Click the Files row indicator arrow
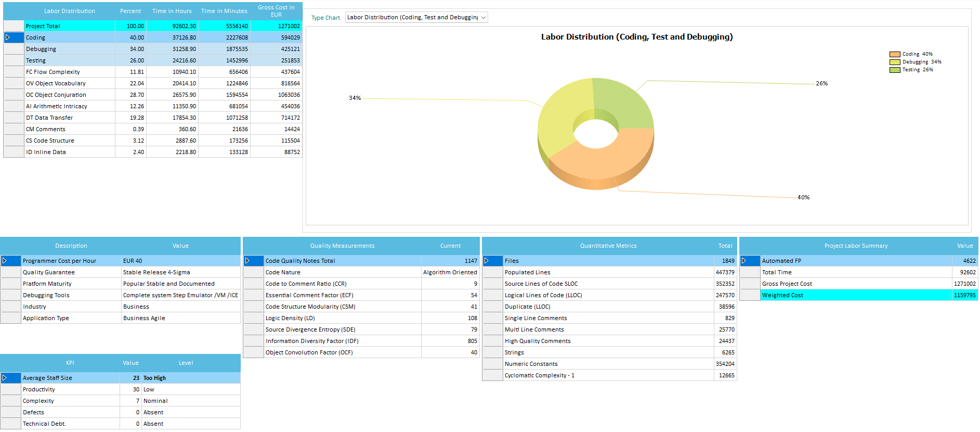Image resolution: width=980 pixels, height=432 pixels. 487,261
